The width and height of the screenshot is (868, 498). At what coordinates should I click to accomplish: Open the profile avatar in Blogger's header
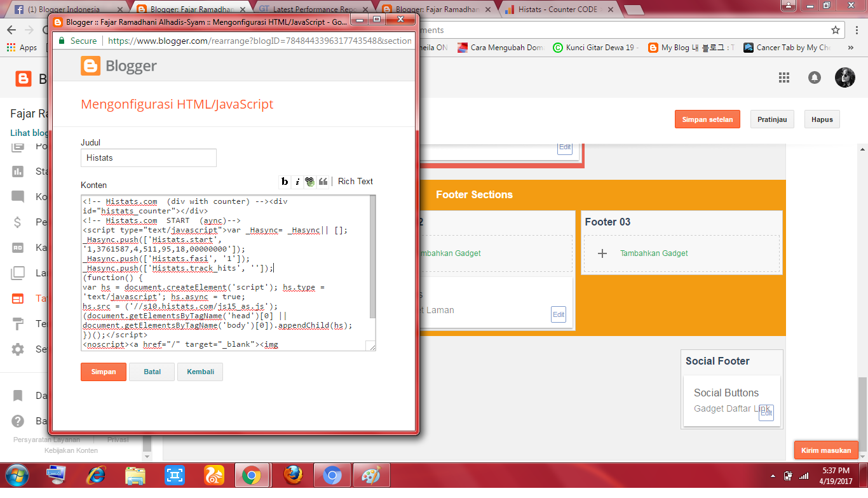coord(845,77)
